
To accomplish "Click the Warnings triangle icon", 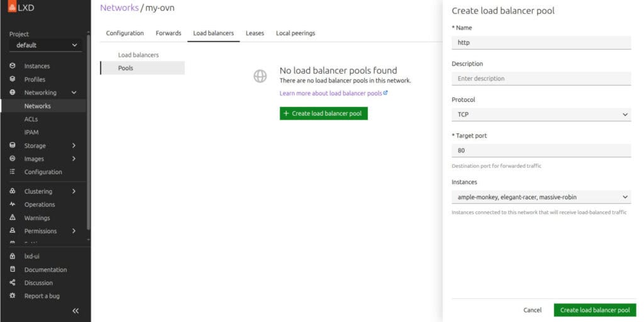I will tap(13, 217).
